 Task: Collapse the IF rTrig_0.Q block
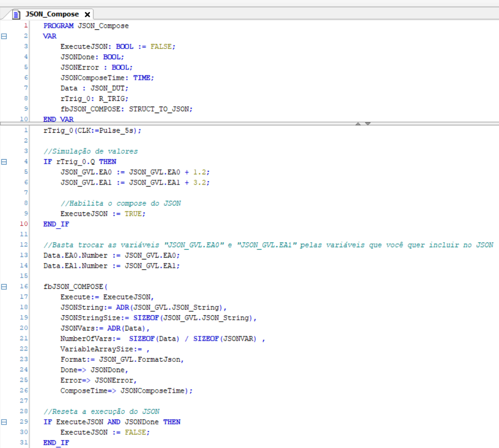point(4,162)
